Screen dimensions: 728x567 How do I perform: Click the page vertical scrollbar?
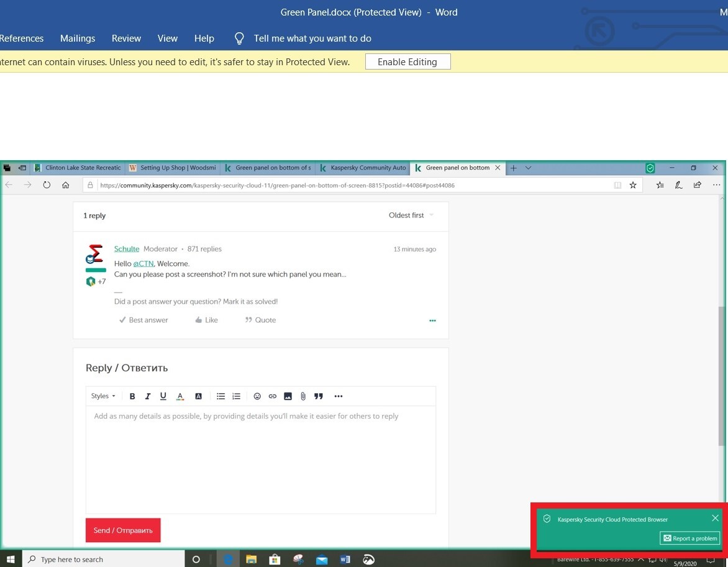click(x=721, y=376)
